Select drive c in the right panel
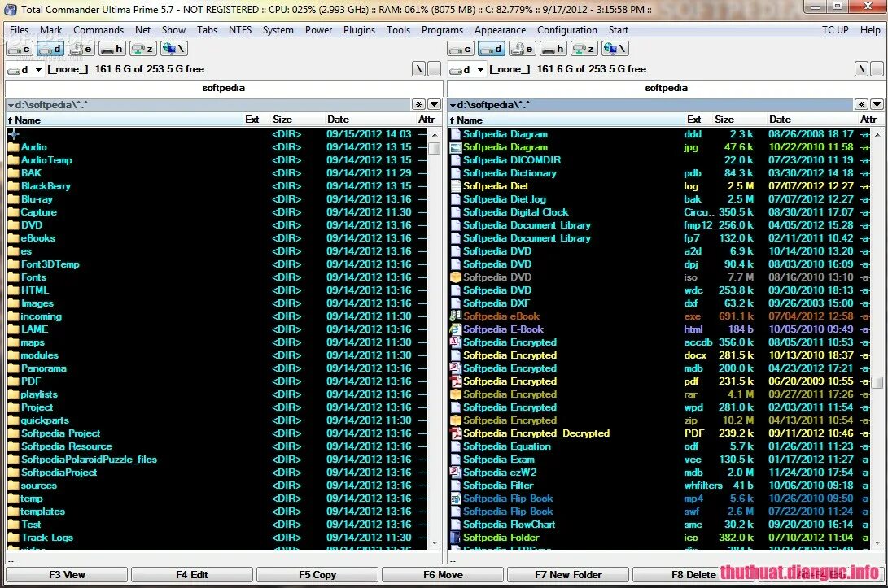Viewport: 888px width, 588px height. click(461, 50)
